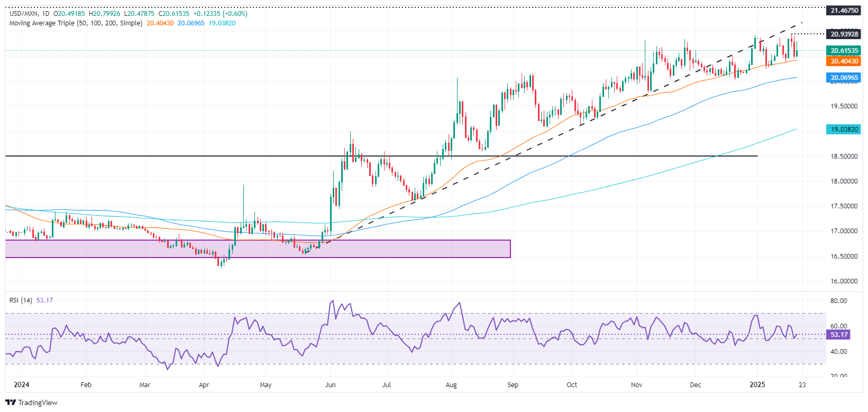The width and height of the screenshot is (868, 412).
Task: Click the Sep label on time axis
Action: pos(513,384)
